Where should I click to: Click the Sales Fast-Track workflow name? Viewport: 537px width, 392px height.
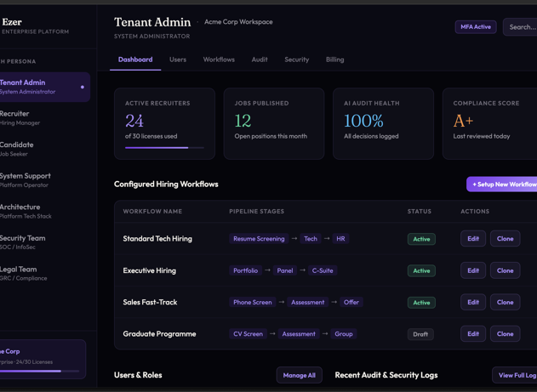click(x=150, y=303)
